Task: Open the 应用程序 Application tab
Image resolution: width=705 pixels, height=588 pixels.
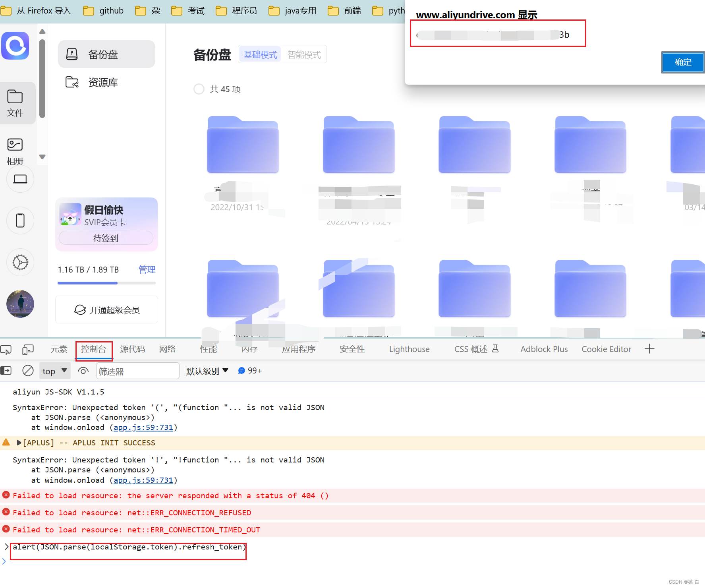Action: click(x=299, y=349)
